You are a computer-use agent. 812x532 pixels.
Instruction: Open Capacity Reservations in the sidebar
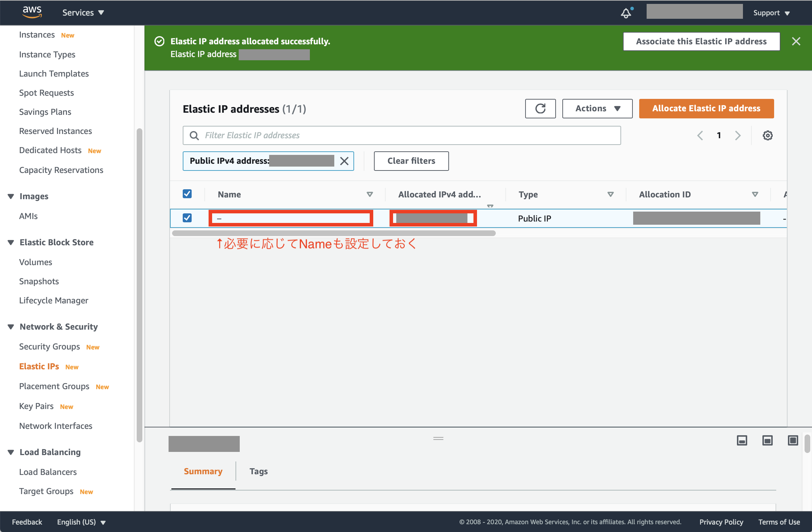point(61,170)
